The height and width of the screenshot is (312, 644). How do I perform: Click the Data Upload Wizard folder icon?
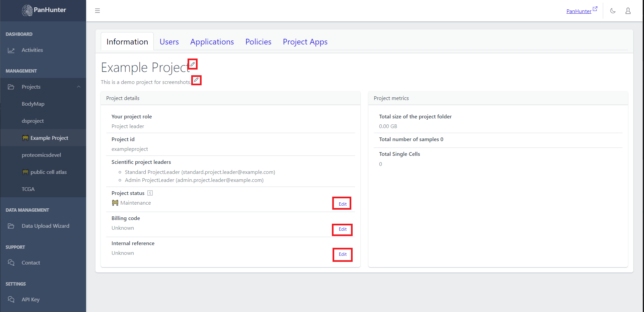11,226
